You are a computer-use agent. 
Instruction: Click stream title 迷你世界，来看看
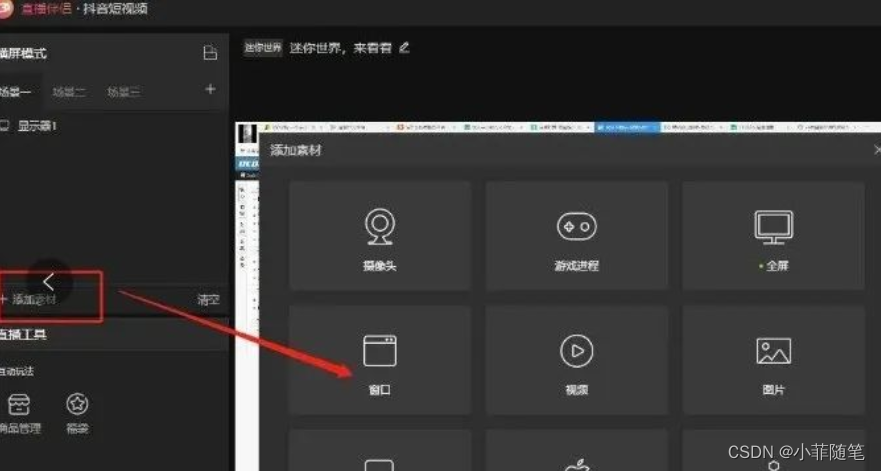(340, 48)
